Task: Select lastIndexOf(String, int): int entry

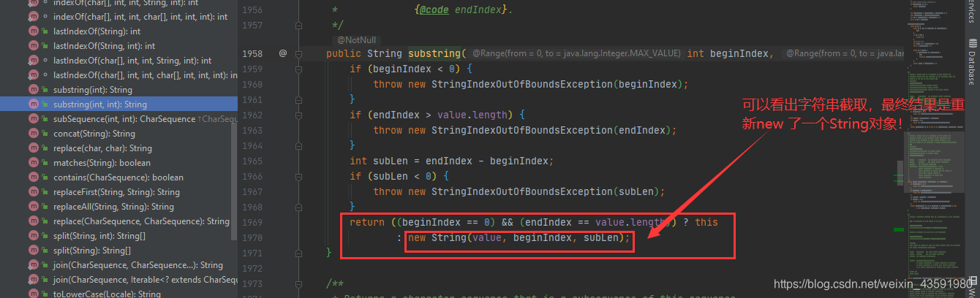Action: click(118, 46)
